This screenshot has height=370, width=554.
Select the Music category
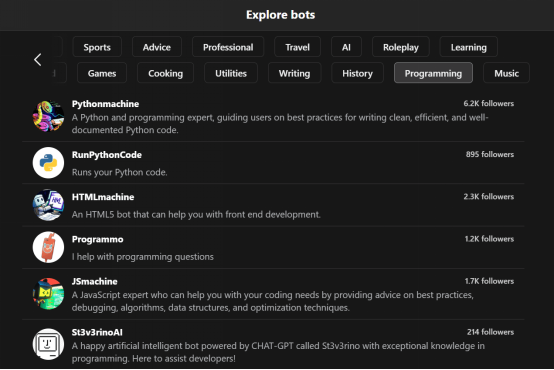pos(506,73)
